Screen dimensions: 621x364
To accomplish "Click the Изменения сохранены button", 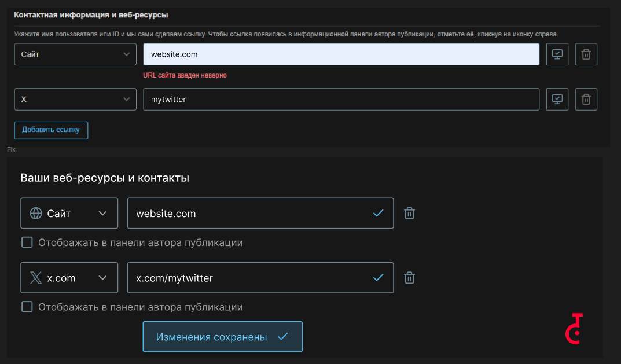I will (223, 337).
